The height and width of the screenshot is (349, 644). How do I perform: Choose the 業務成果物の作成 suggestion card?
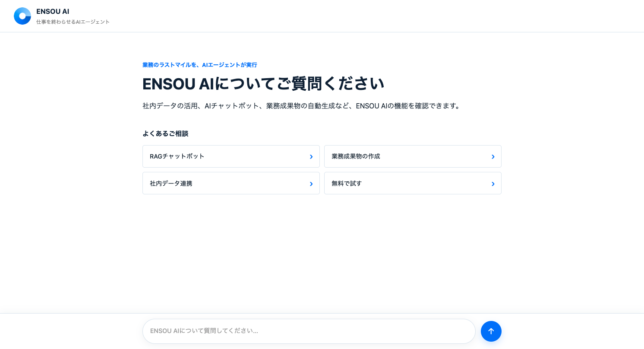pyautogui.click(x=413, y=156)
